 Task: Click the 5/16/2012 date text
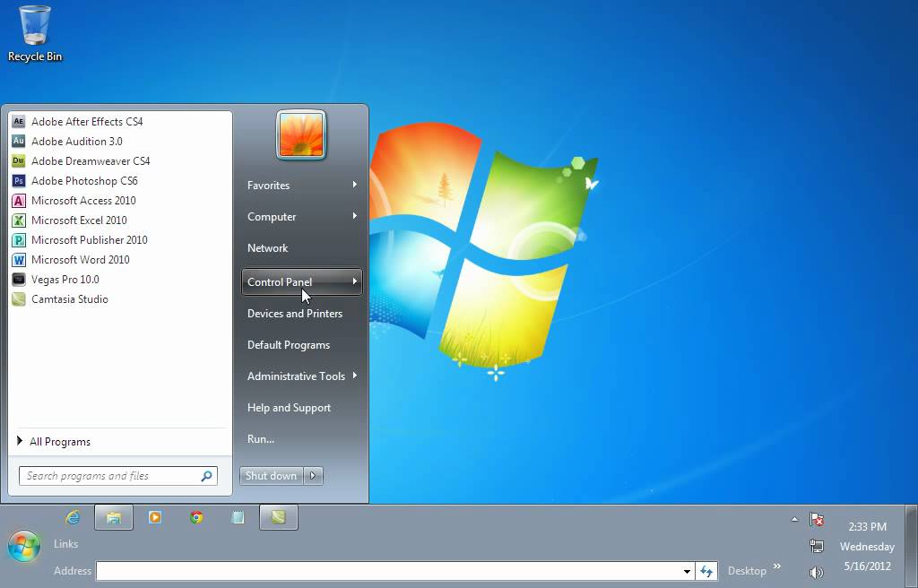(x=867, y=566)
